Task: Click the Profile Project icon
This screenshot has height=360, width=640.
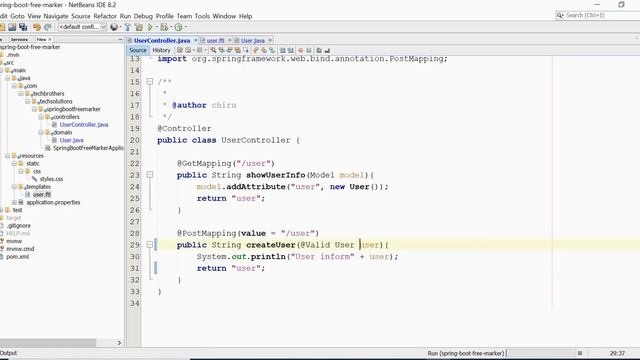Action: tap(178, 27)
